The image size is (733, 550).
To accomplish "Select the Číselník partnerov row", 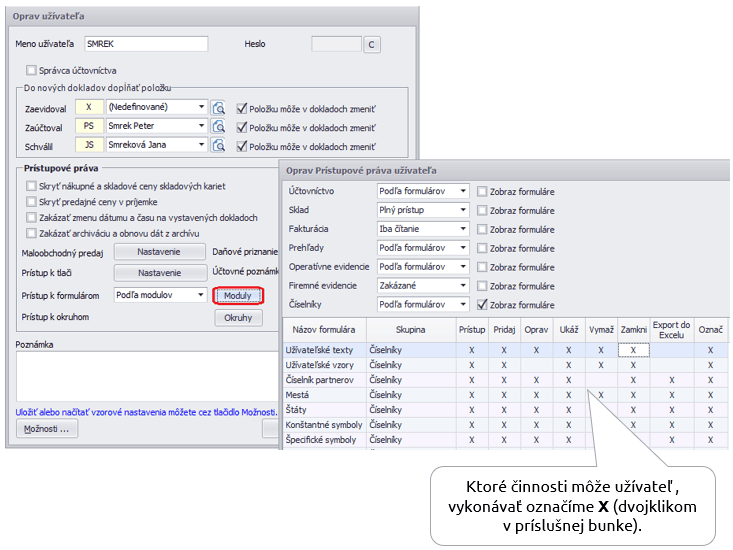I will [324, 380].
